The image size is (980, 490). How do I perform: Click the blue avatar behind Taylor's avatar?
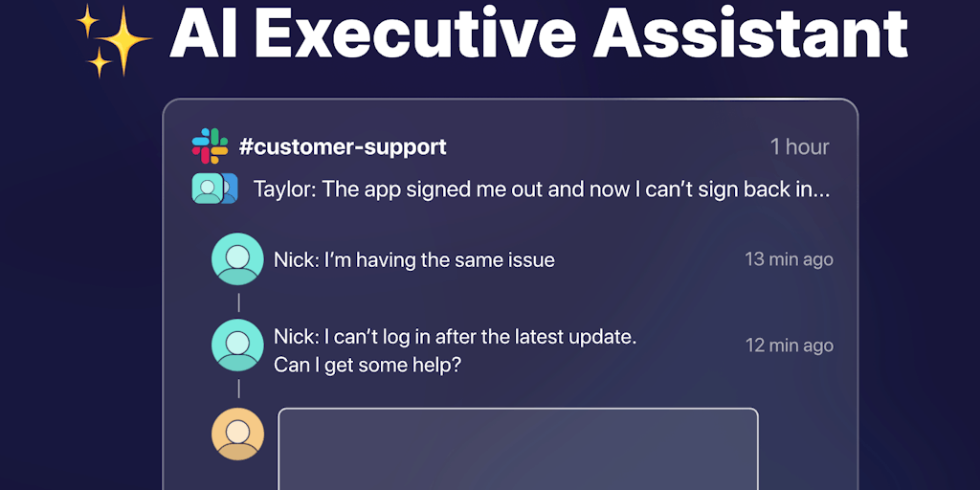pos(230,189)
